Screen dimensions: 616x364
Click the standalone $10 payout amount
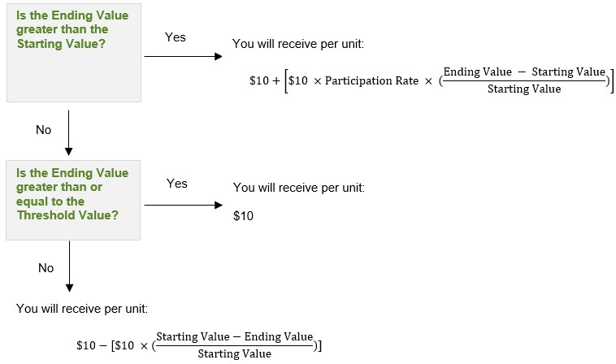coord(243,216)
